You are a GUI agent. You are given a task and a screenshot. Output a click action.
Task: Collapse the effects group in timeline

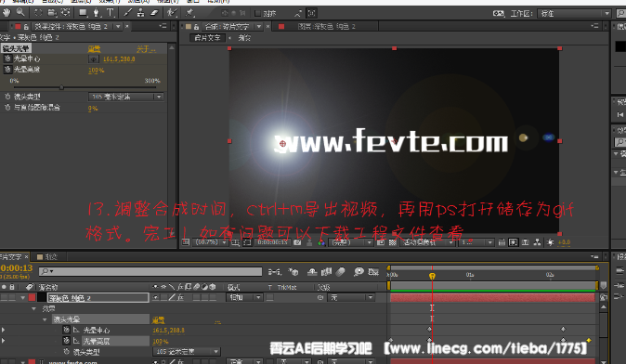[34, 308]
